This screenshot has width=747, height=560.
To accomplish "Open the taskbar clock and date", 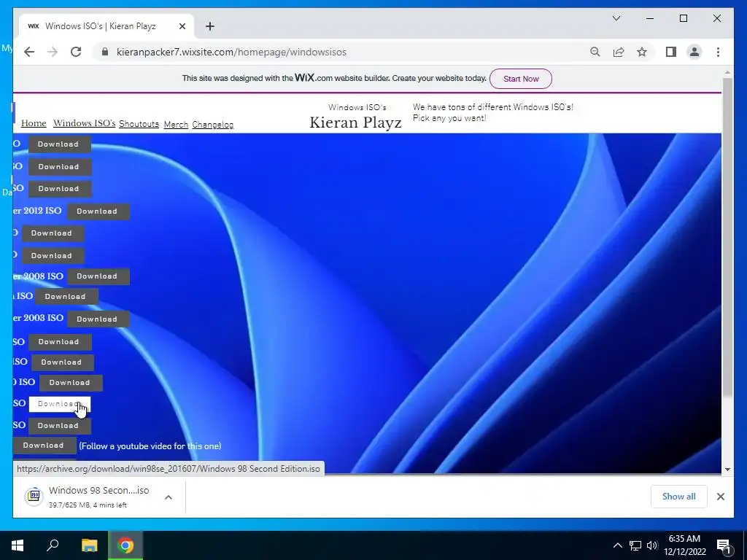I will 684,545.
